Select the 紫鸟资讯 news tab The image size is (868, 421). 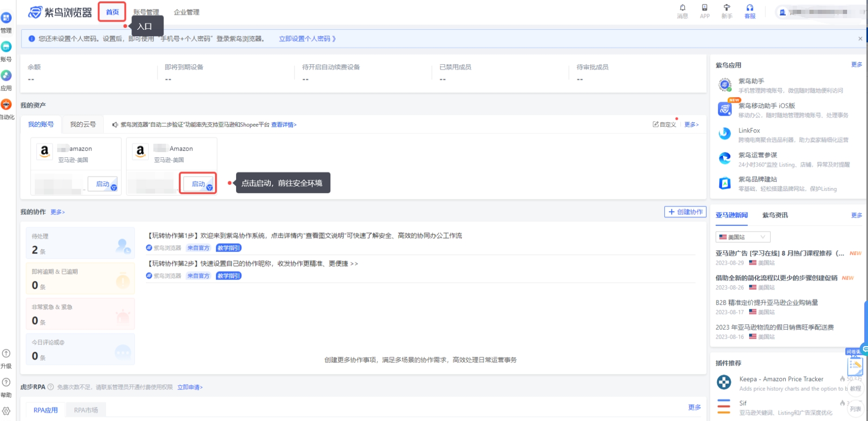click(x=775, y=215)
